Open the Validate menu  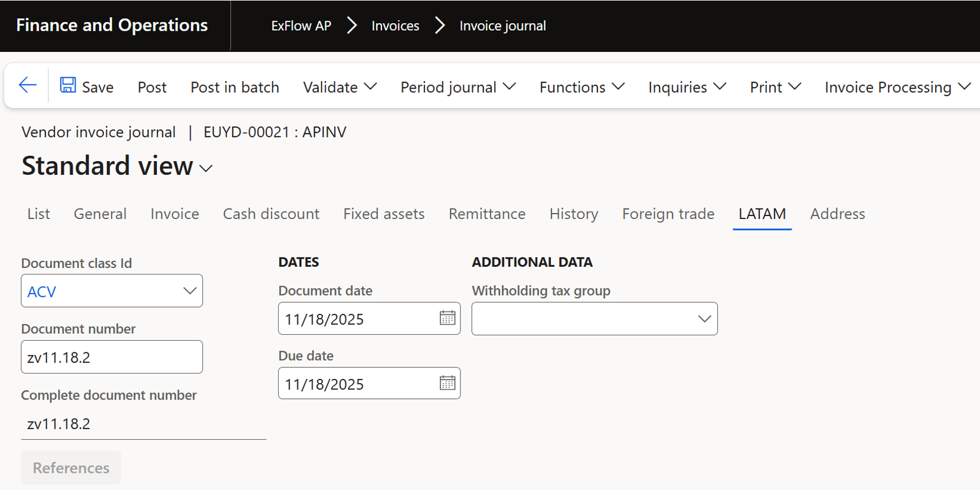[339, 87]
